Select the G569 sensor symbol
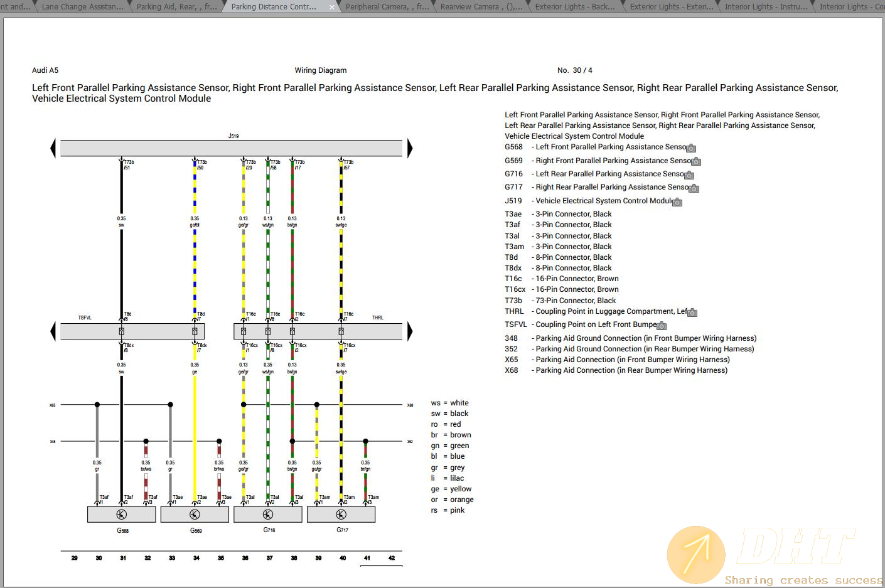 coord(195,515)
